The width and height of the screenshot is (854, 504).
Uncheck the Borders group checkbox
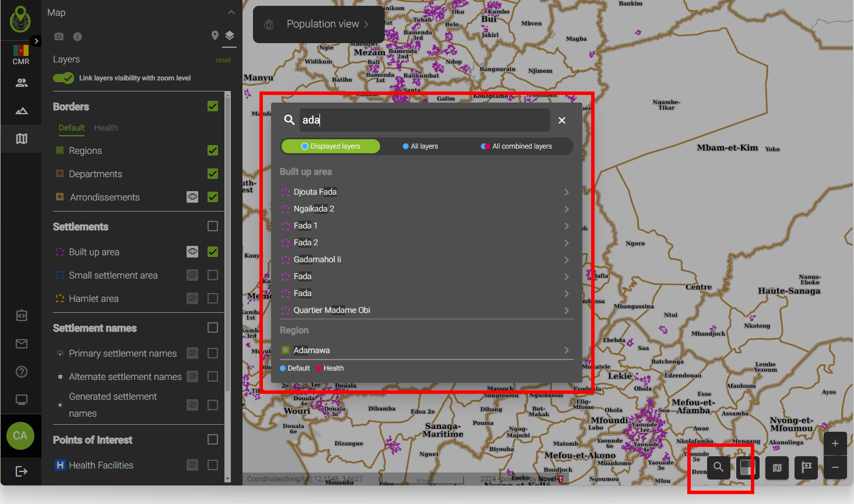[x=213, y=106]
